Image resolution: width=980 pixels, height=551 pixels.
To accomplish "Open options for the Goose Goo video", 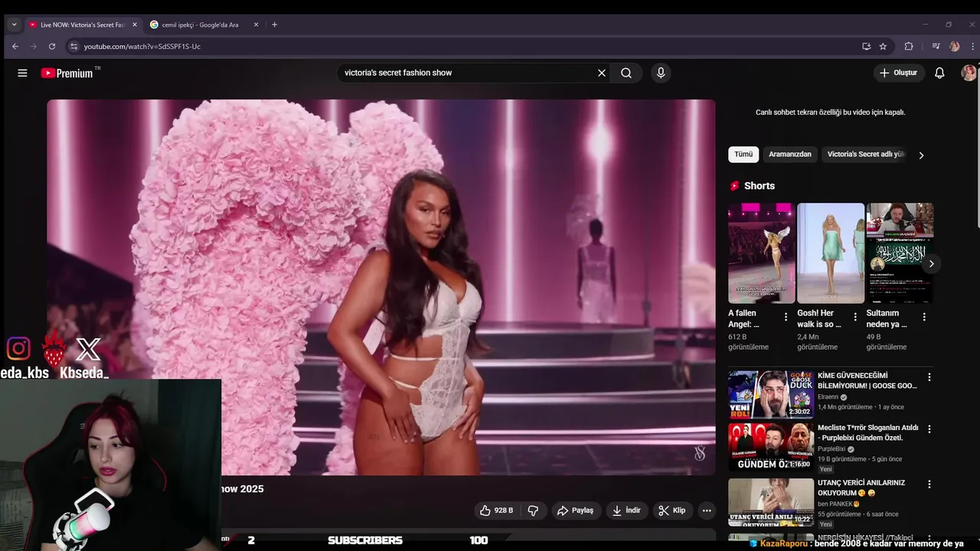I will [929, 377].
